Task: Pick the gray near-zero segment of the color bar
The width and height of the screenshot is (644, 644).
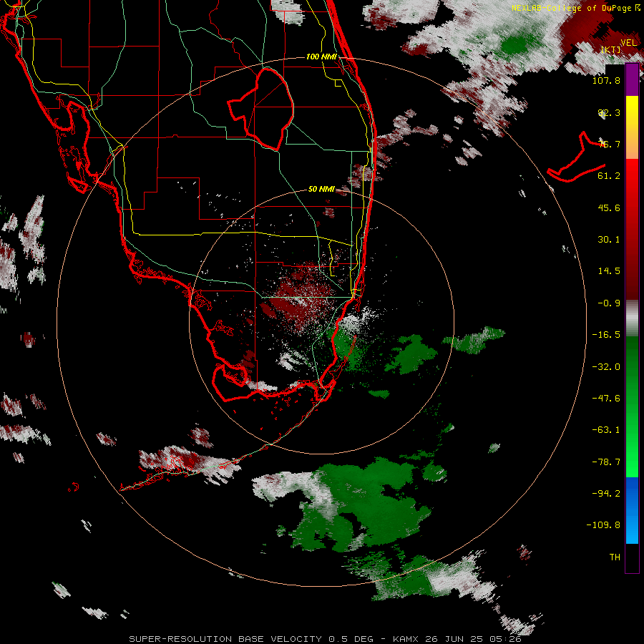Action: 632,318
